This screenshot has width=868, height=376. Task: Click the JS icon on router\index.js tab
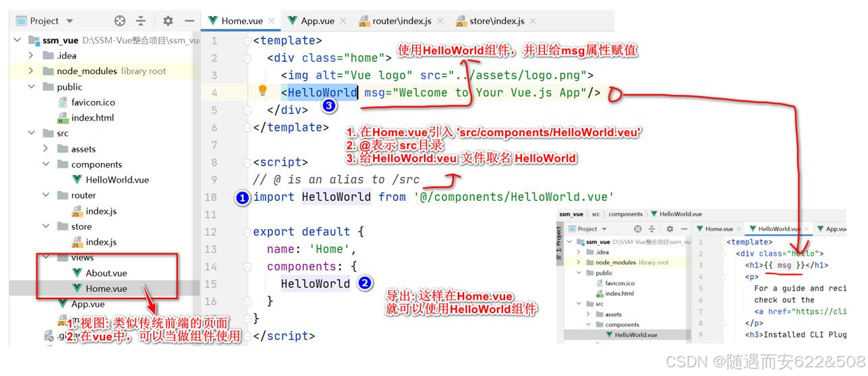point(364,22)
